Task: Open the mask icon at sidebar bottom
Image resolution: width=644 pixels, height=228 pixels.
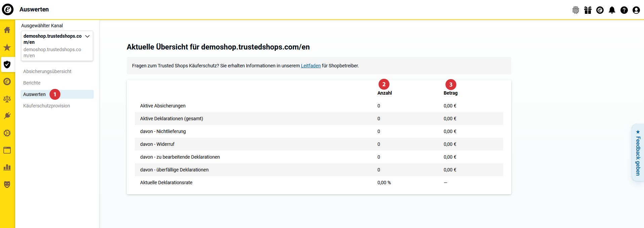Action: 7,185
